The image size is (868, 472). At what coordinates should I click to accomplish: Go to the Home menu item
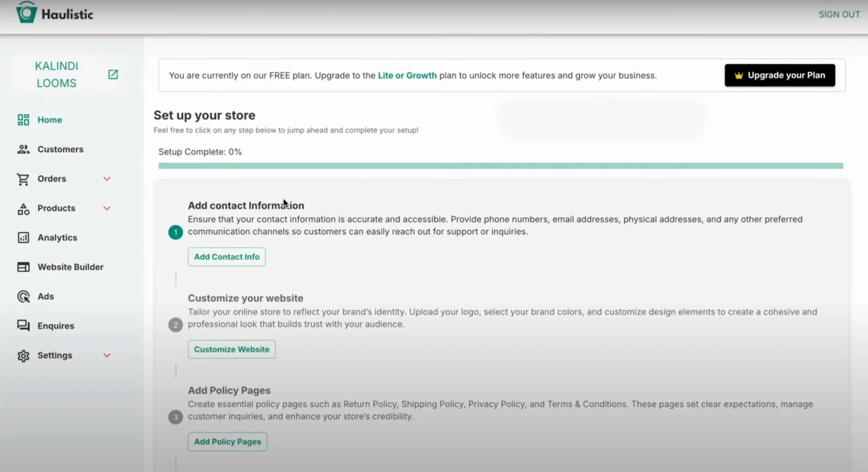(49, 120)
